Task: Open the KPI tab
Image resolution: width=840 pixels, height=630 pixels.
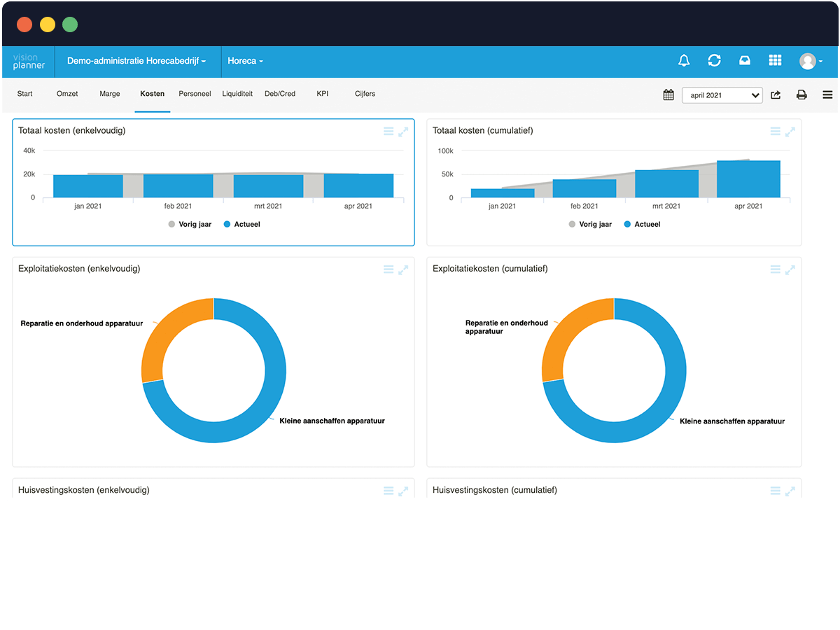Action: [x=323, y=94]
